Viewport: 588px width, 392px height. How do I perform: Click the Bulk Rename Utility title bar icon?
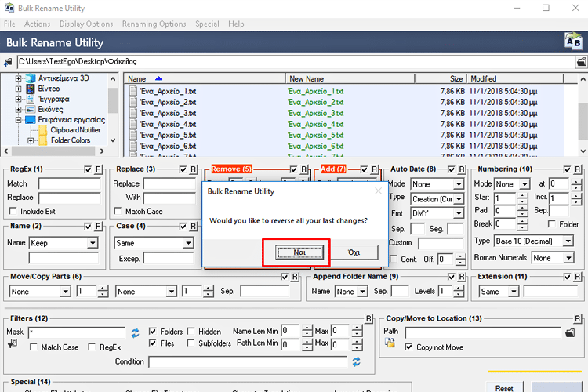click(9, 8)
